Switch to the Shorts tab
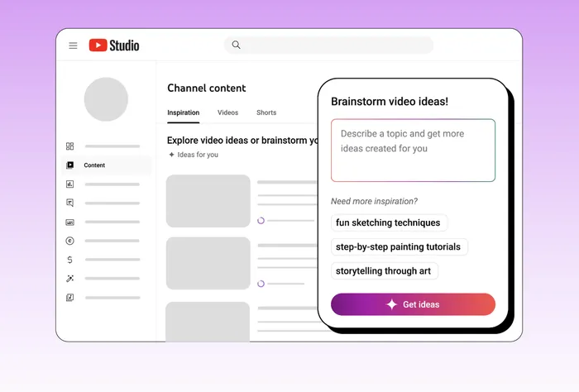579x392 pixels. click(266, 112)
